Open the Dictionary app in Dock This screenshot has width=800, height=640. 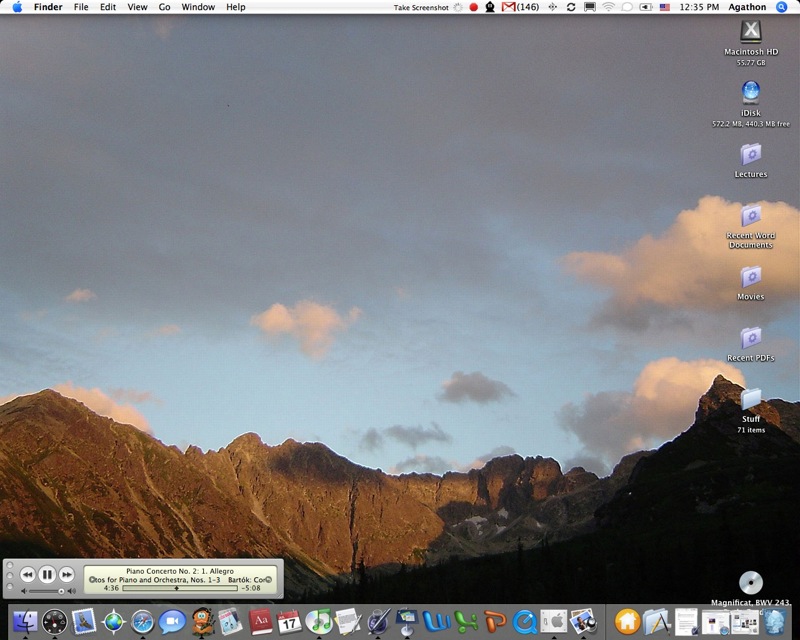[x=261, y=621]
